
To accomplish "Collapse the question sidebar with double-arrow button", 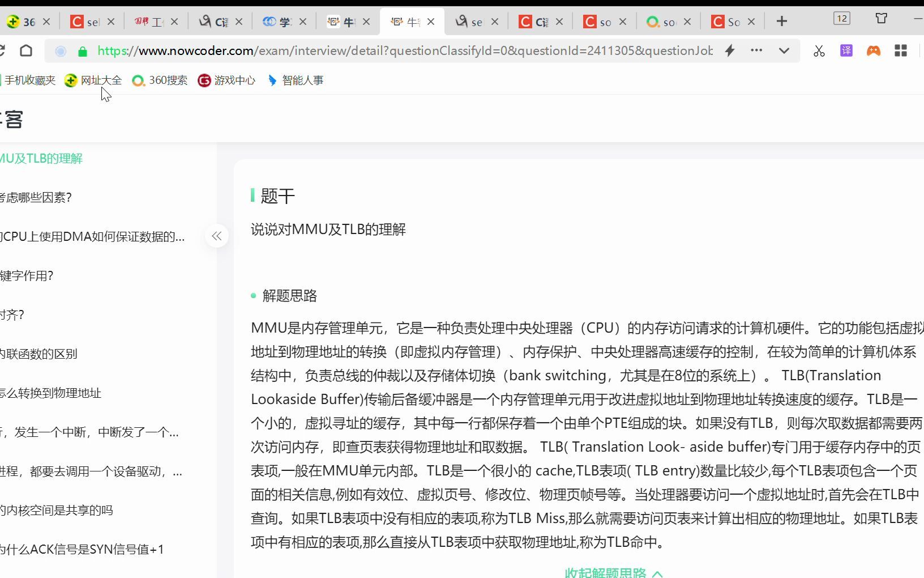I will click(217, 236).
